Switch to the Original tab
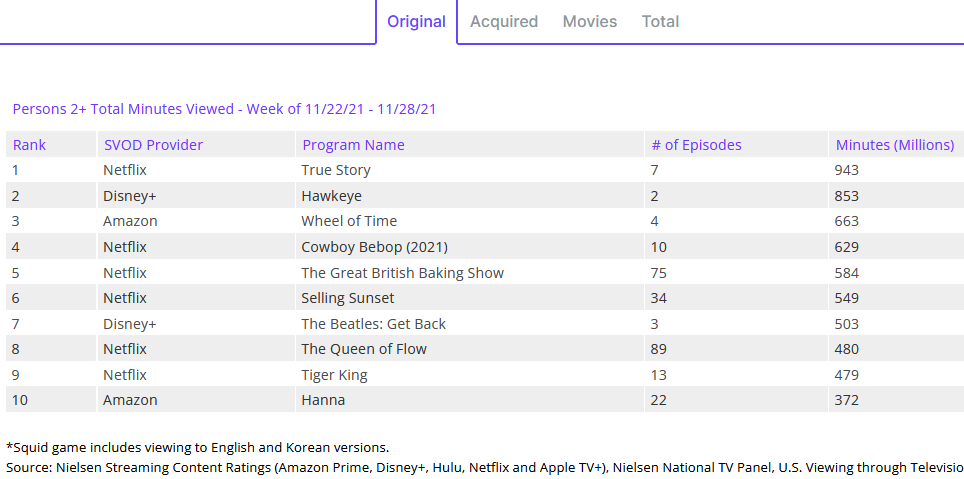 416,21
